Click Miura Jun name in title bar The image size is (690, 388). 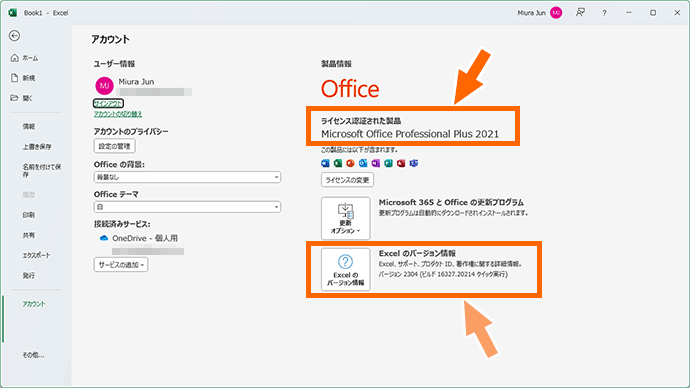[531, 13]
